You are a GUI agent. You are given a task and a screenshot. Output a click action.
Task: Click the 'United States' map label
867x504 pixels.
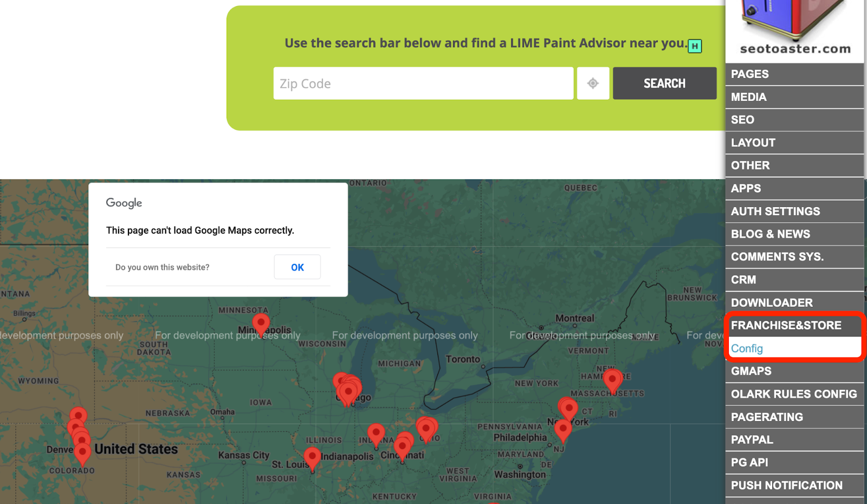coord(136,449)
